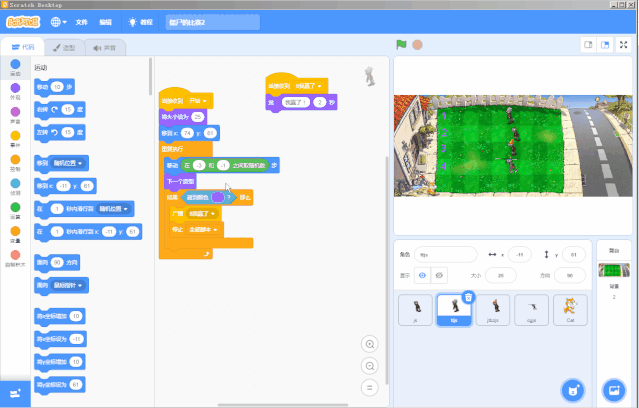Click the purple color swatch in 碰到颜色 block

(218, 197)
